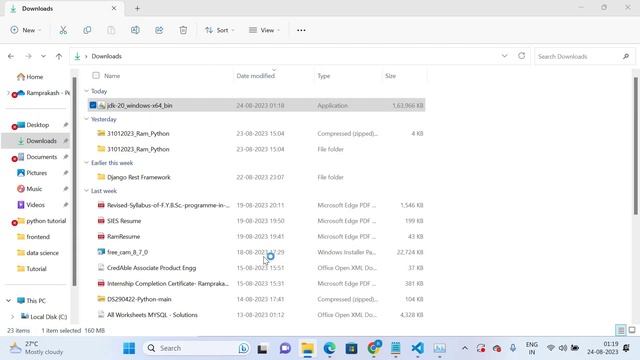Click the taskbar Search box
This screenshot has width=640, height=360.
198,348
